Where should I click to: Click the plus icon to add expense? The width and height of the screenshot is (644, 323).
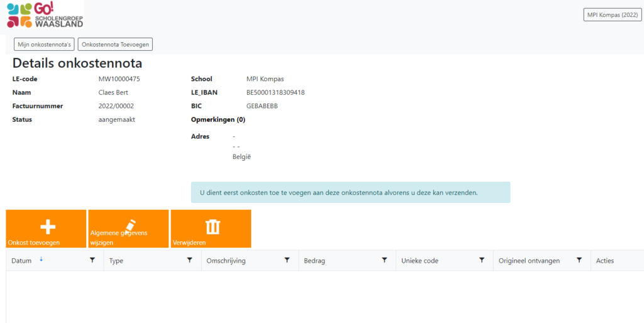tap(48, 227)
